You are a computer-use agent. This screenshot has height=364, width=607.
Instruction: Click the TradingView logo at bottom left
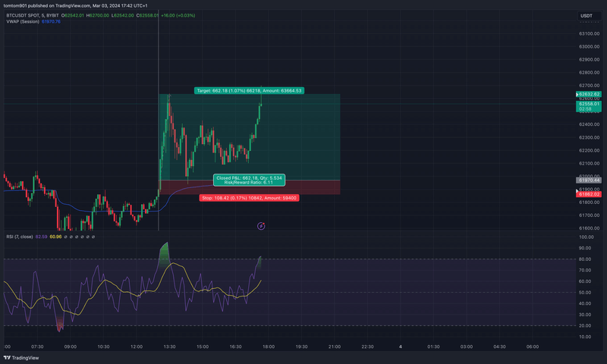[x=21, y=358]
